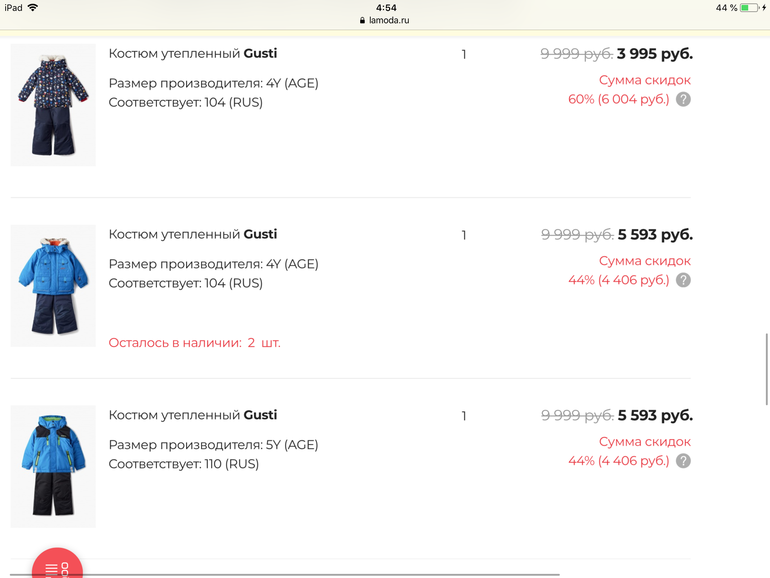Image resolution: width=770 pixels, height=578 pixels.
Task: Click the 'Соответствует: 110 (RUS)' size text
Action: pos(184,464)
